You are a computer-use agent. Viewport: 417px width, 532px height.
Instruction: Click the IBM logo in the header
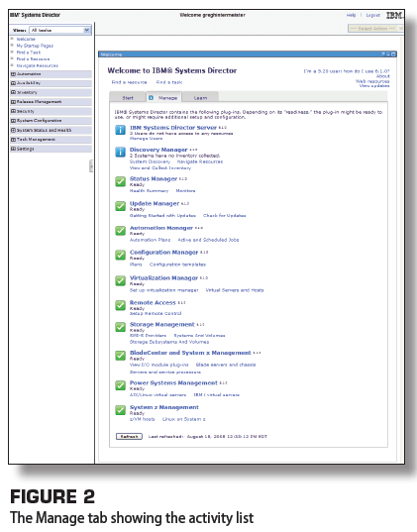(394, 15)
